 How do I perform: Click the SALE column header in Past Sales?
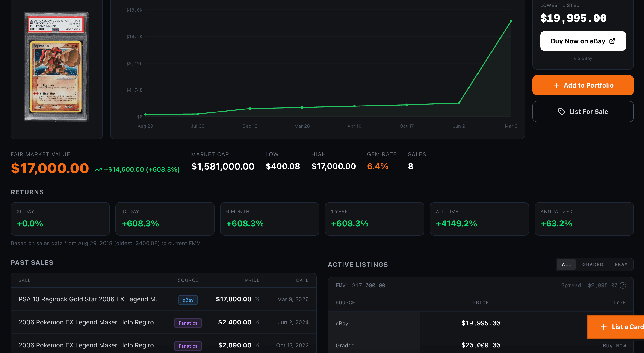click(24, 280)
